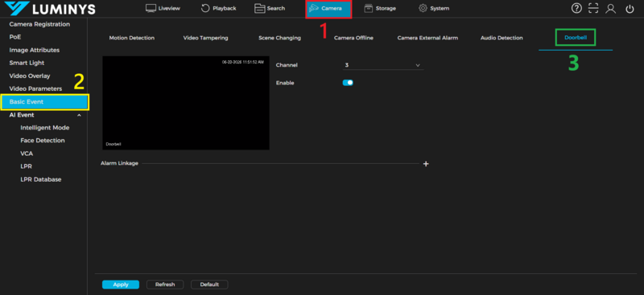
Task: Open Image Attributes settings
Action: click(35, 50)
